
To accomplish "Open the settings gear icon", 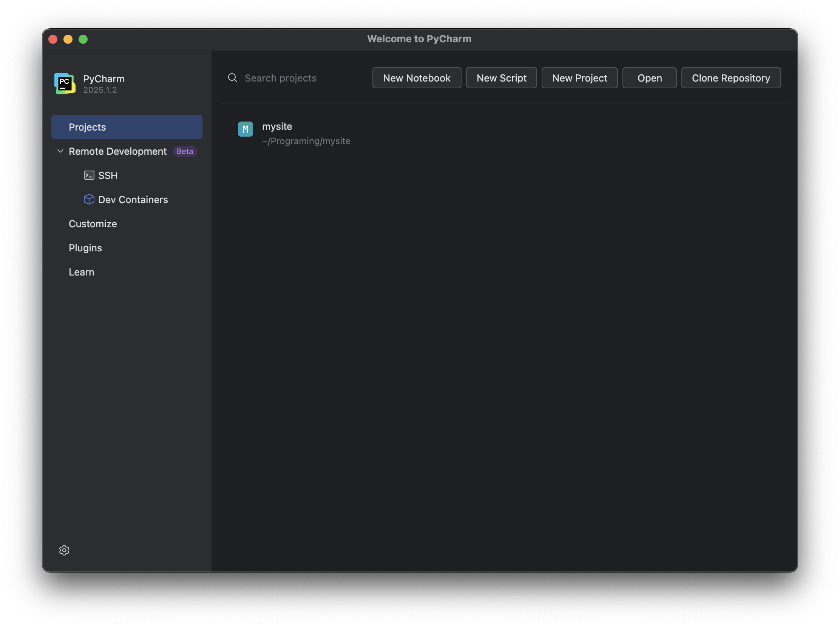I will (64, 550).
